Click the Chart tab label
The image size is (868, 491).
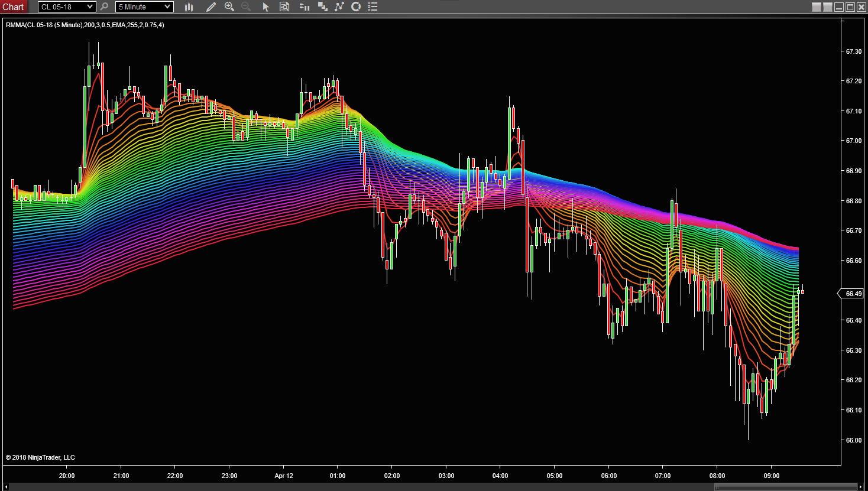point(14,7)
